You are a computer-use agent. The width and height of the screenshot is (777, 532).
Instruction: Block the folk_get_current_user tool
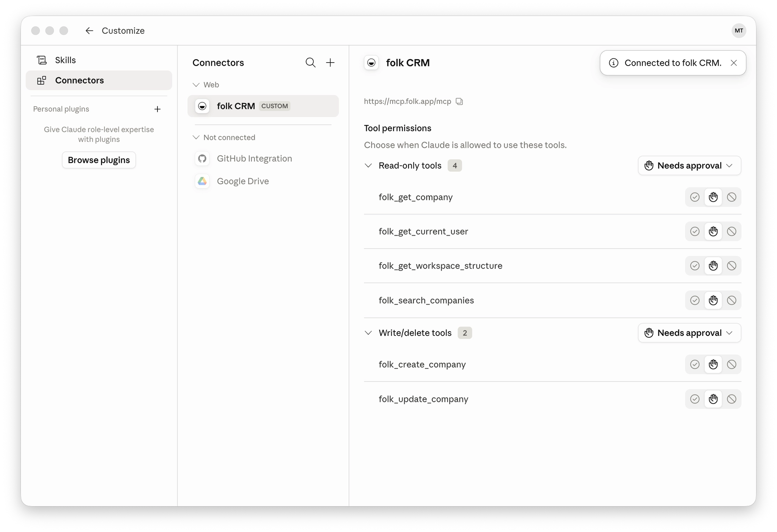click(x=731, y=231)
